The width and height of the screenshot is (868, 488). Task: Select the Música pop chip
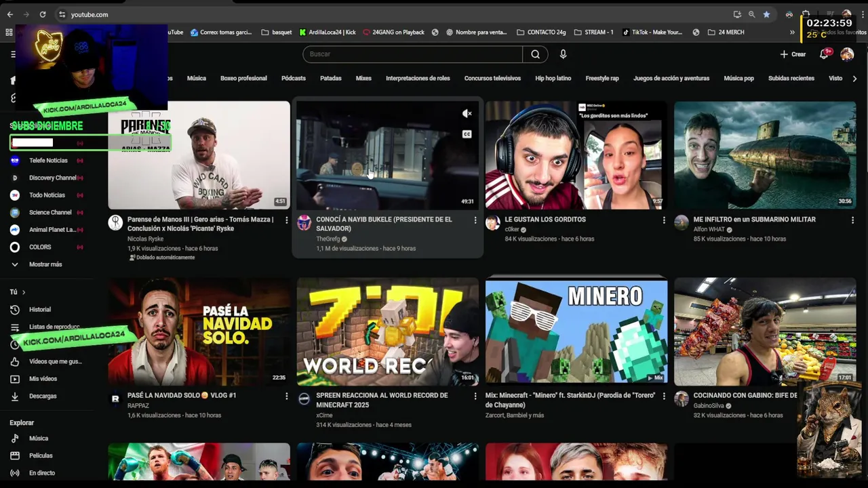pos(738,79)
